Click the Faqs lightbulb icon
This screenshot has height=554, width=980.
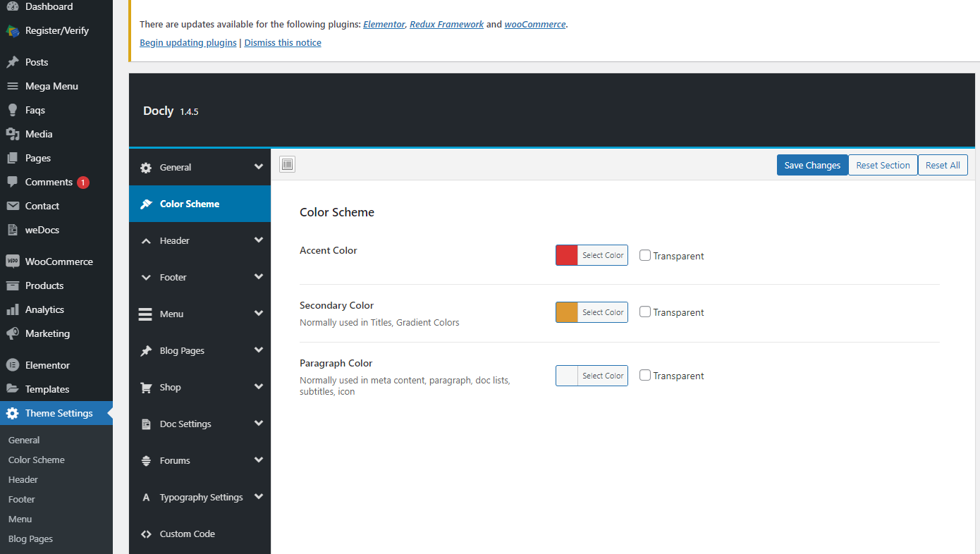click(12, 110)
